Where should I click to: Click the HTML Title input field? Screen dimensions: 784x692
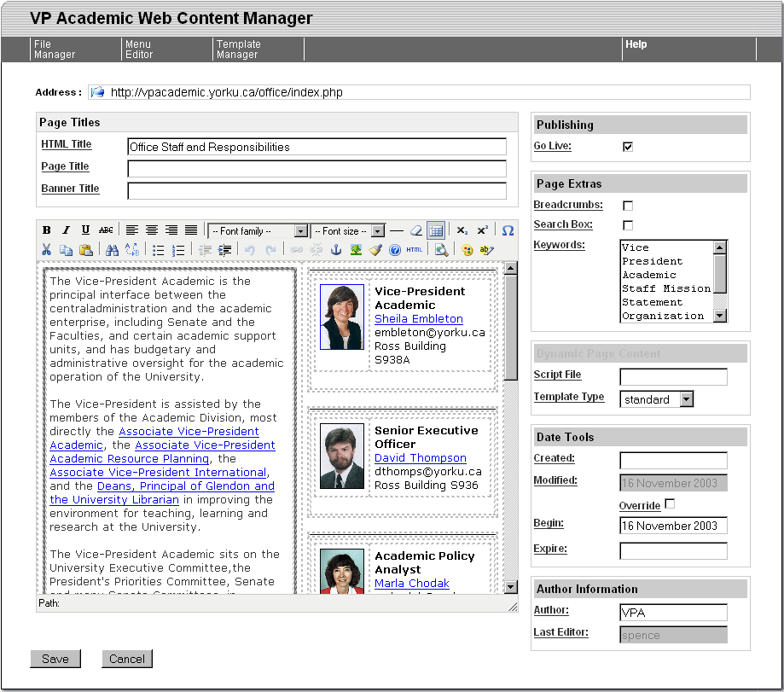(317, 147)
